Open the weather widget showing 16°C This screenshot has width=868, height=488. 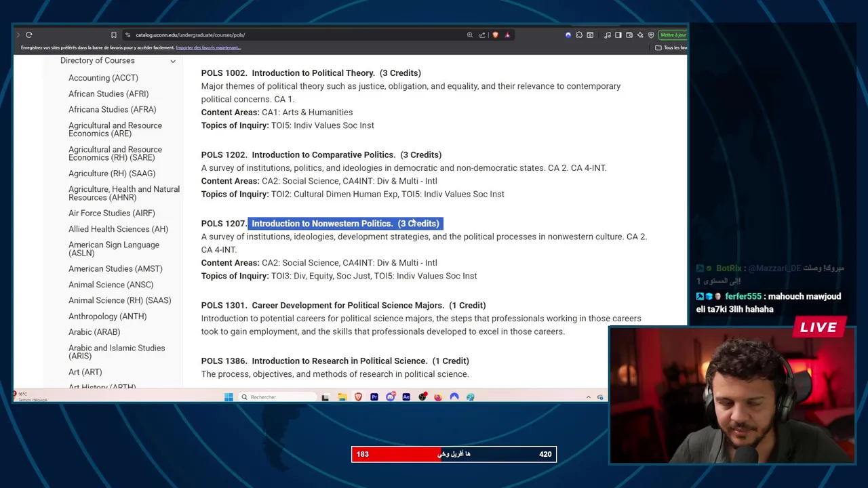28,396
